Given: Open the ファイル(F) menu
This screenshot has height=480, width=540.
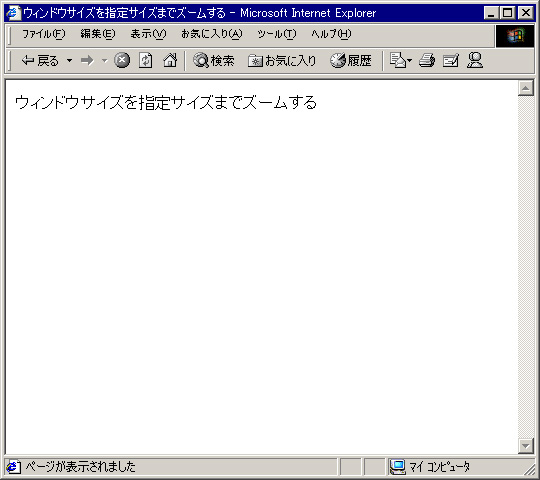Looking at the screenshot, I should coord(43,34).
